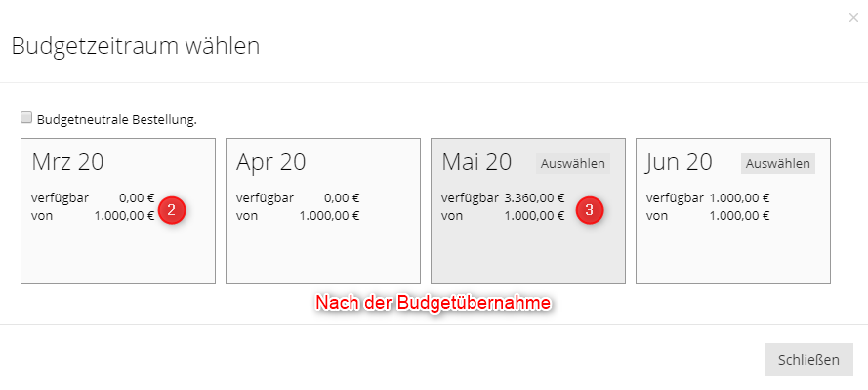Viewport: 868px width, 390px height.
Task: Close the dialog with the X icon
Action: (853, 18)
